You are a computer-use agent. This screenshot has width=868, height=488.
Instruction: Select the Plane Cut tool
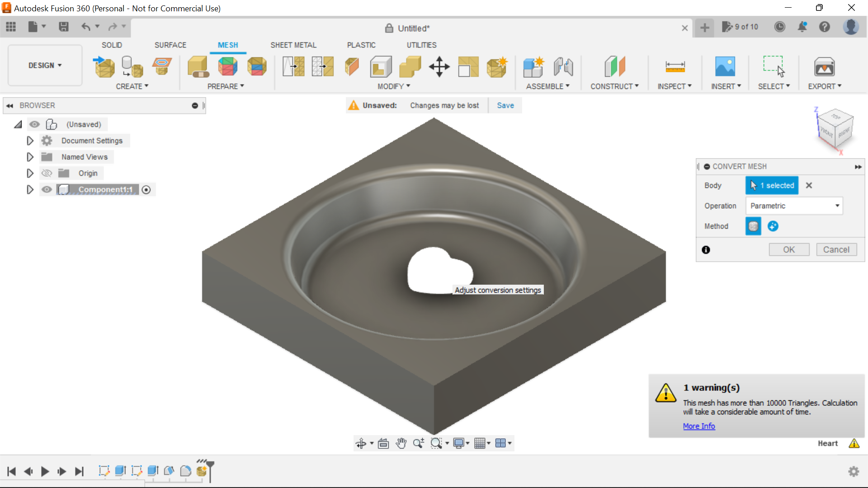[352, 67]
